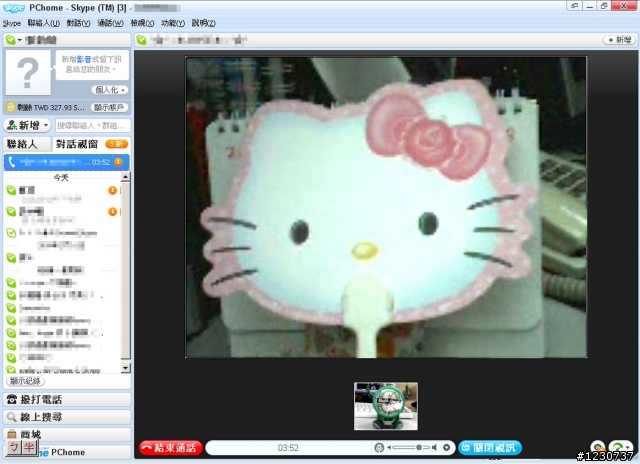Adjust the call volume slider
The width and height of the screenshot is (640, 464).
[x=410, y=448]
